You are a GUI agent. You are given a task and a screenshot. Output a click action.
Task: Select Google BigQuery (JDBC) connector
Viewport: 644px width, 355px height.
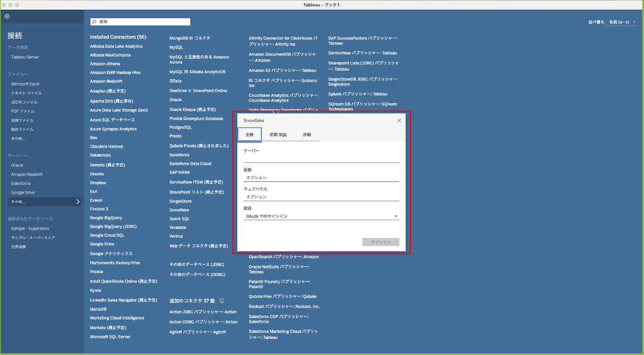click(113, 227)
